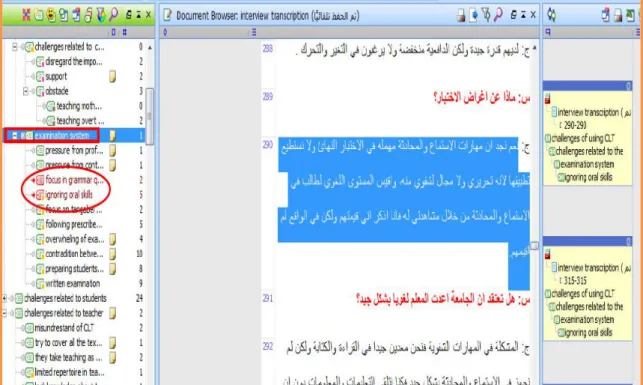The image size is (643, 385).
Task: Click examination system in second retrieved box
Action: coord(587,319)
